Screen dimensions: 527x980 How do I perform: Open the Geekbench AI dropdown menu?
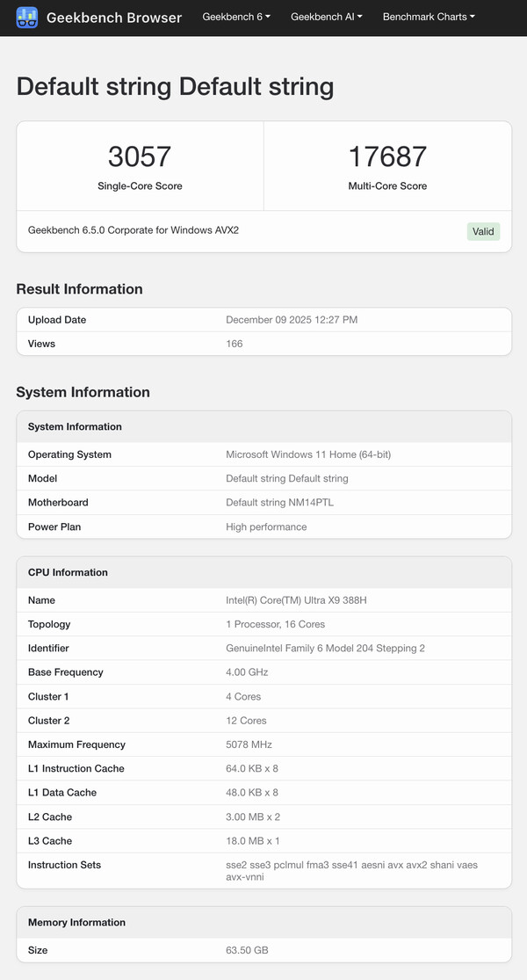[x=326, y=17]
